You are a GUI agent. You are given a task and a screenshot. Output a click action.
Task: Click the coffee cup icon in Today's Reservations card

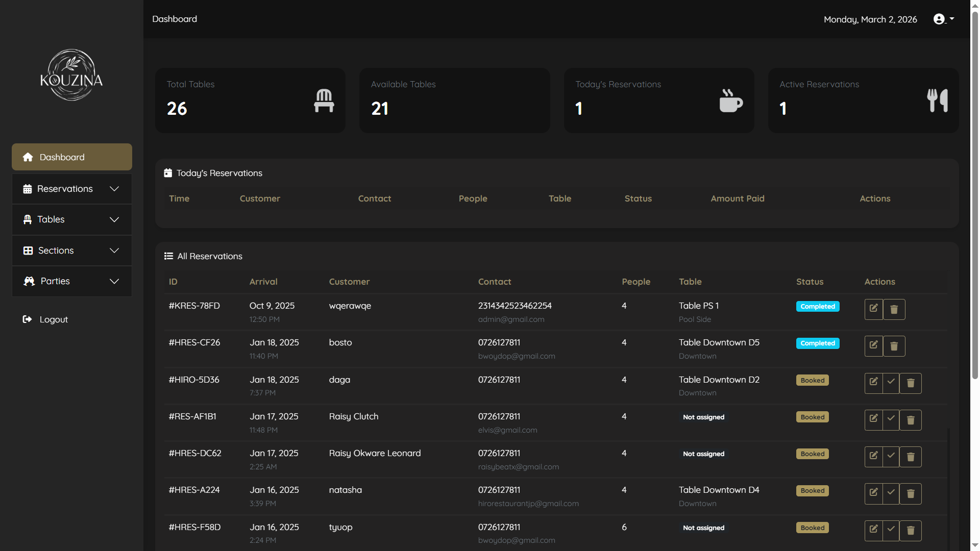click(x=730, y=101)
